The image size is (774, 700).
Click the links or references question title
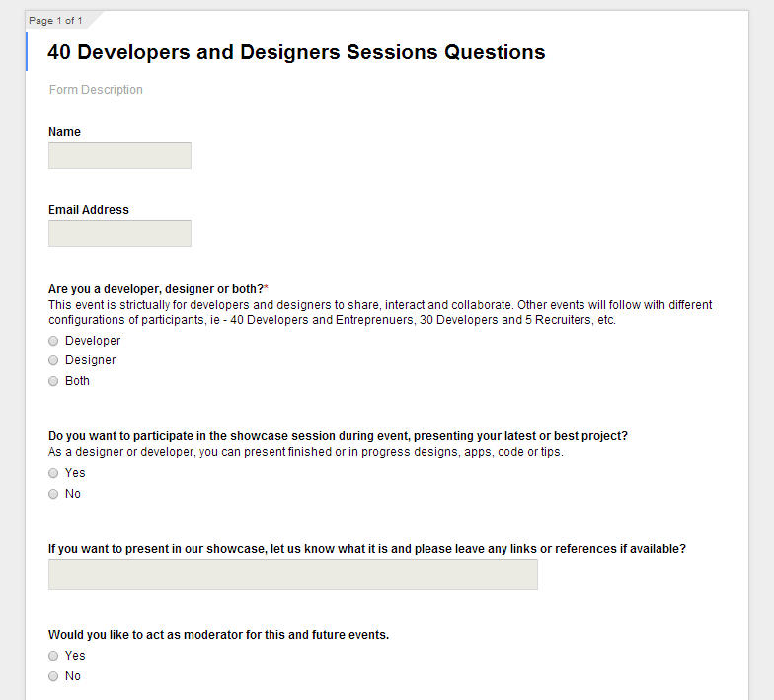click(x=367, y=549)
